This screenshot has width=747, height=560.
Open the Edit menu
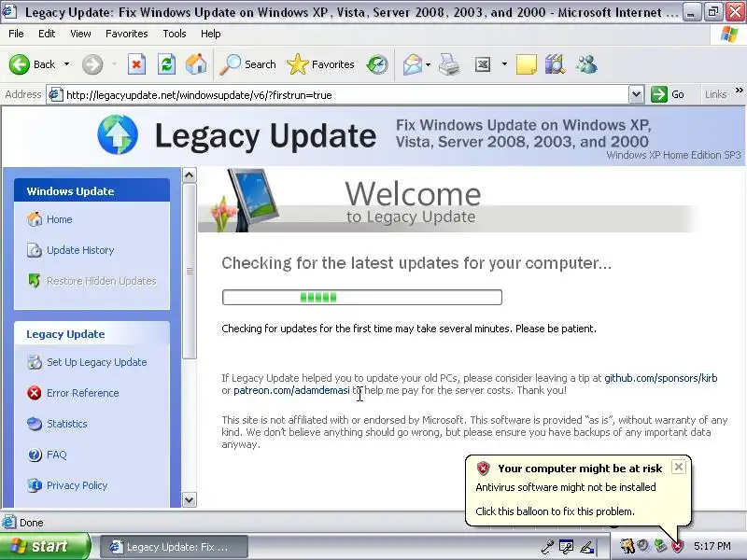tap(47, 34)
